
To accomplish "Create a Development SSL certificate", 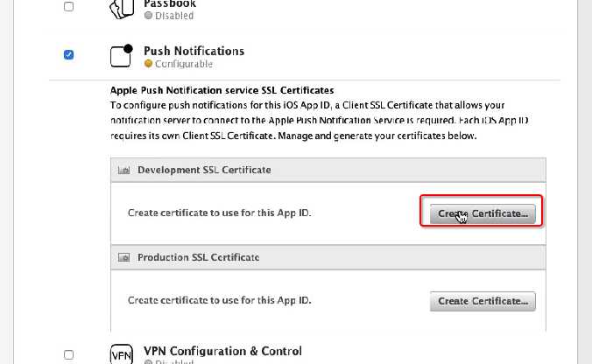I will 483,213.
